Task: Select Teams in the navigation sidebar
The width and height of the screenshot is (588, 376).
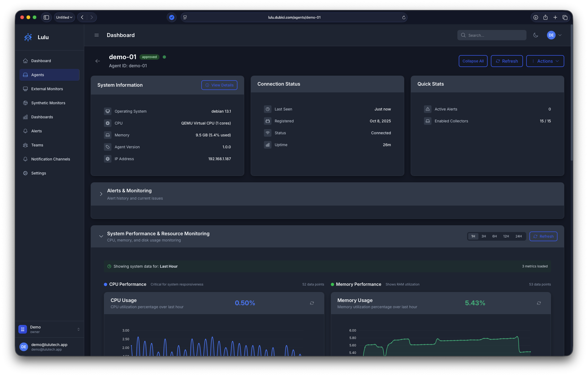Action: pos(37,145)
